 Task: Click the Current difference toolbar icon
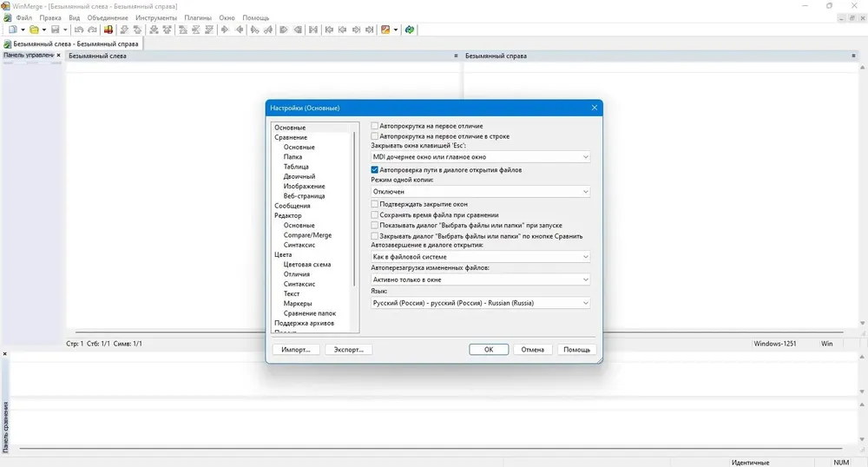(196, 30)
